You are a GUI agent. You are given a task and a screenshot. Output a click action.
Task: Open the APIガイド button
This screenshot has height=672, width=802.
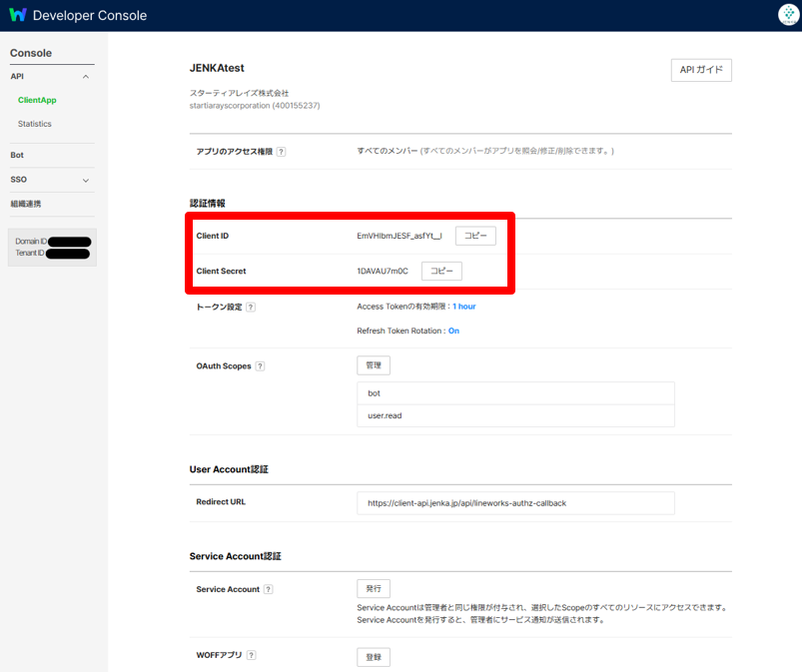[x=700, y=70]
